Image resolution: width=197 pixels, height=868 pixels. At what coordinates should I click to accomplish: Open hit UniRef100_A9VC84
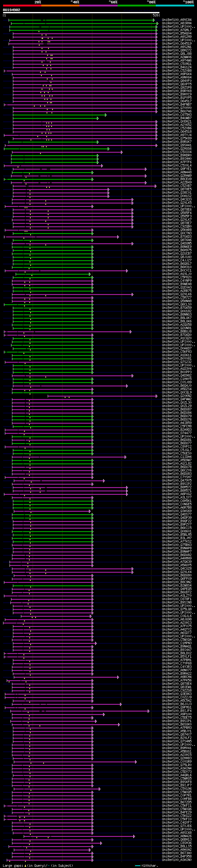pyautogui.click(x=177, y=20)
